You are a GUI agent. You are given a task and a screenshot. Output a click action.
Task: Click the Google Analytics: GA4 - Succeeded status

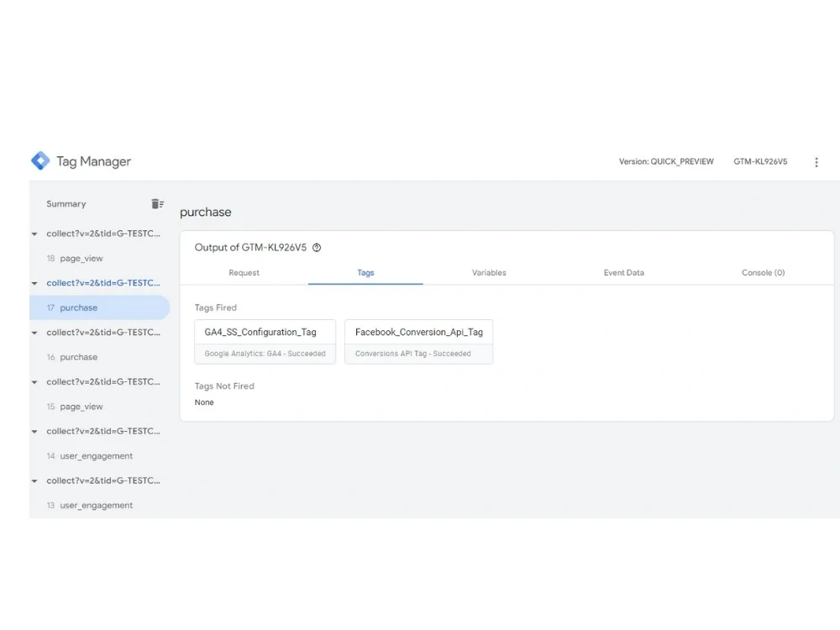pyautogui.click(x=265, y=354)
